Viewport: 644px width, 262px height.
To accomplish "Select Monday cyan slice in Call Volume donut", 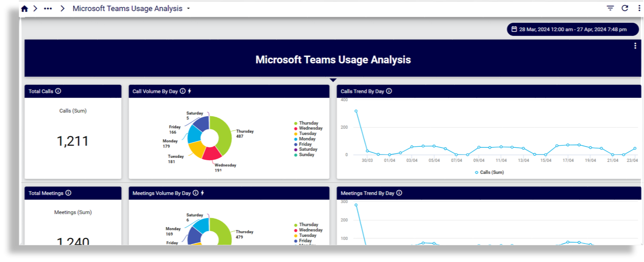I will (x=193, y=135).
